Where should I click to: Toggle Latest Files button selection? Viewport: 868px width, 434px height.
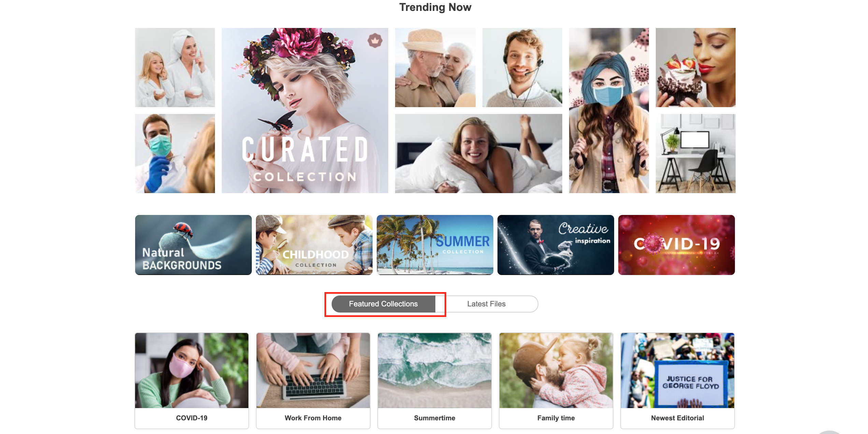[486, 303]
